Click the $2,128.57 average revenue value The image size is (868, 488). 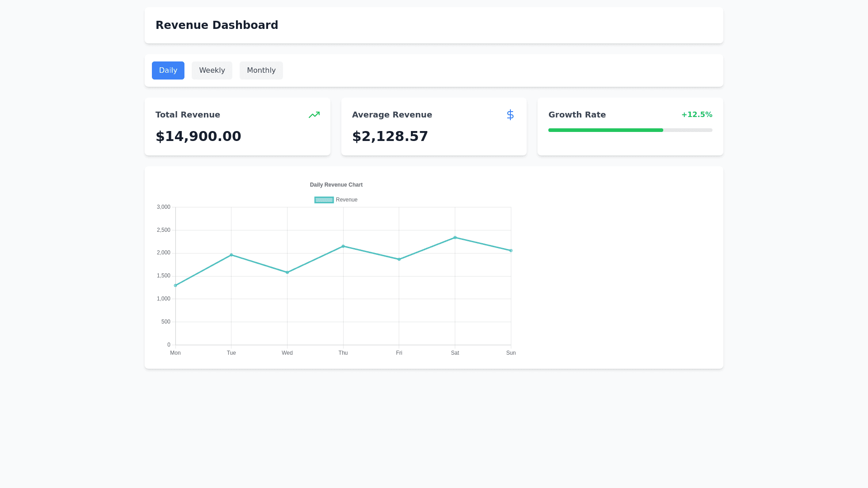[390, 136]
